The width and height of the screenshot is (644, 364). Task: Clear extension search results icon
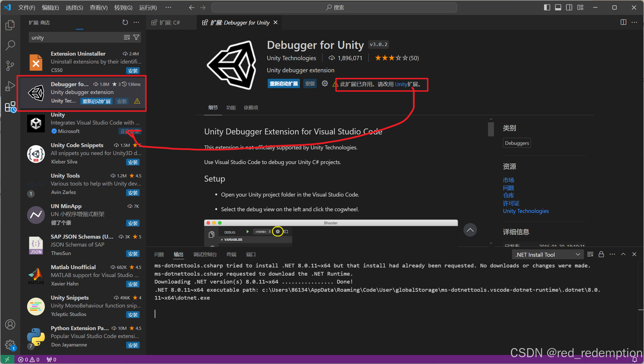127,38
